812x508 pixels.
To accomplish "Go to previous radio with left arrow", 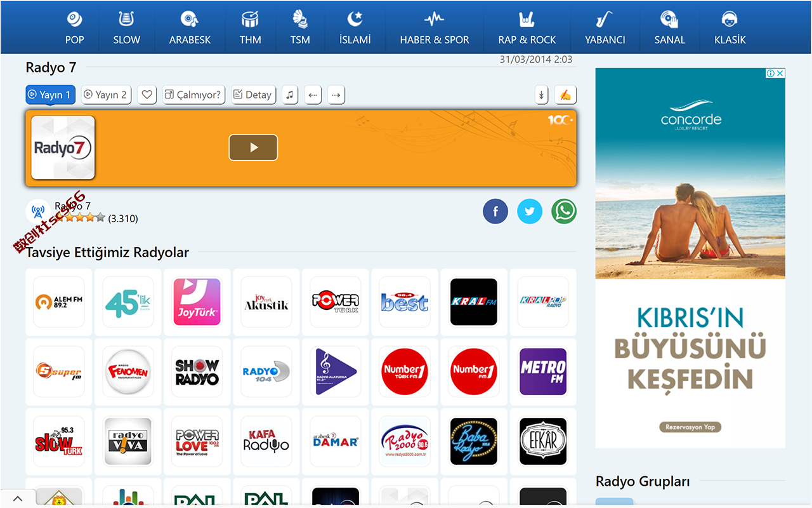I will (313, 95).
